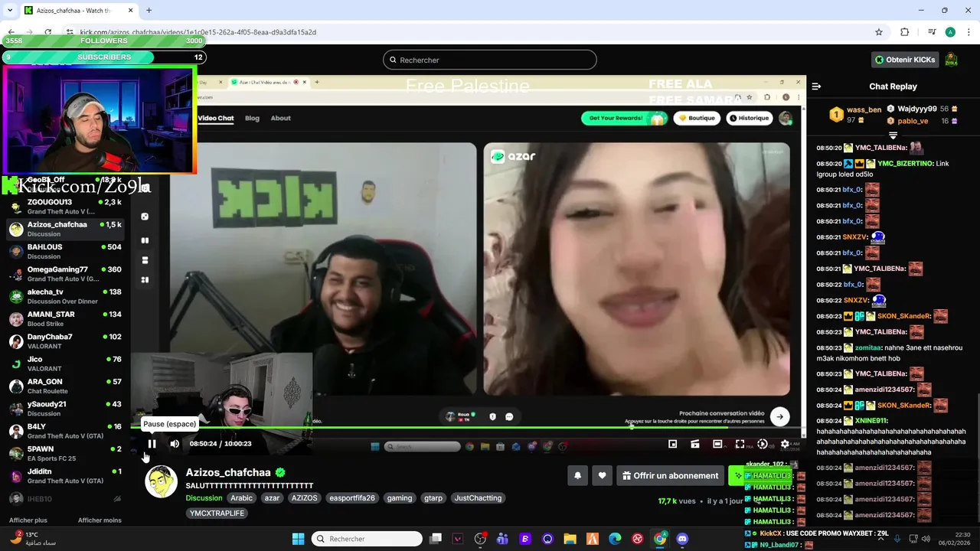
Task: Open the playback speed control
Action: click(762, 444)
